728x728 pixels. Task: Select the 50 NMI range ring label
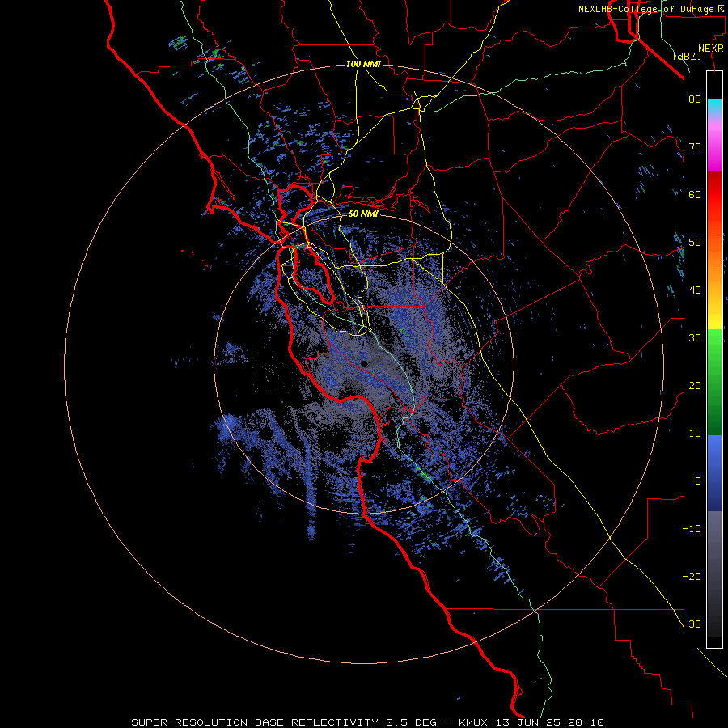(x=363, y=214)
